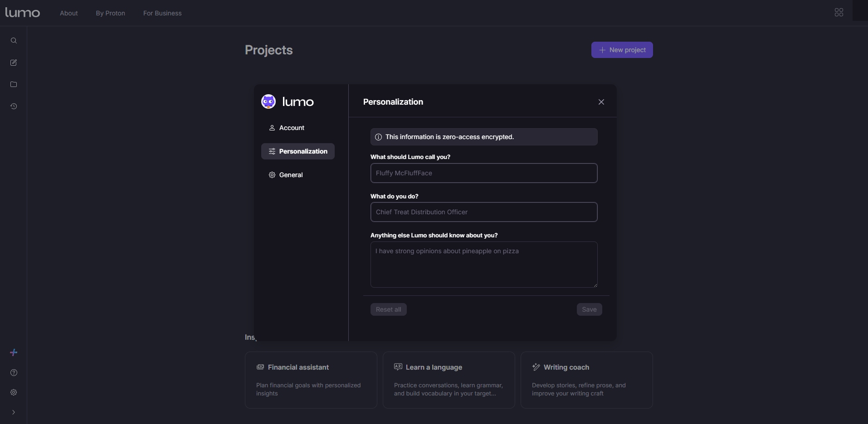Click the New project button
The width and height of the screenshot is (868, 424).
click(622, 50)
